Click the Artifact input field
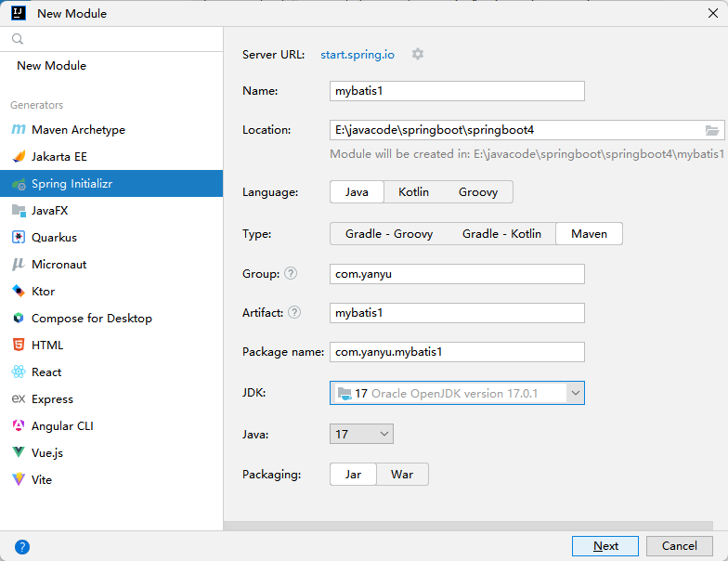 pyautogui.click(x=457, y=313)
